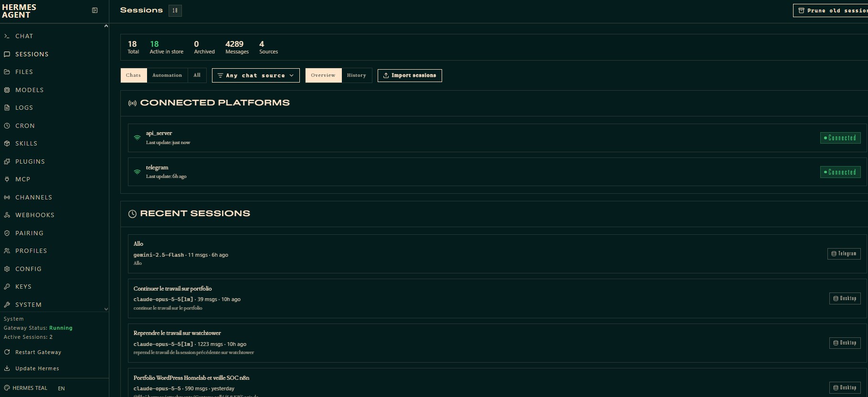Change the EN language setting

pyautogui.click(x=61, y=388)
